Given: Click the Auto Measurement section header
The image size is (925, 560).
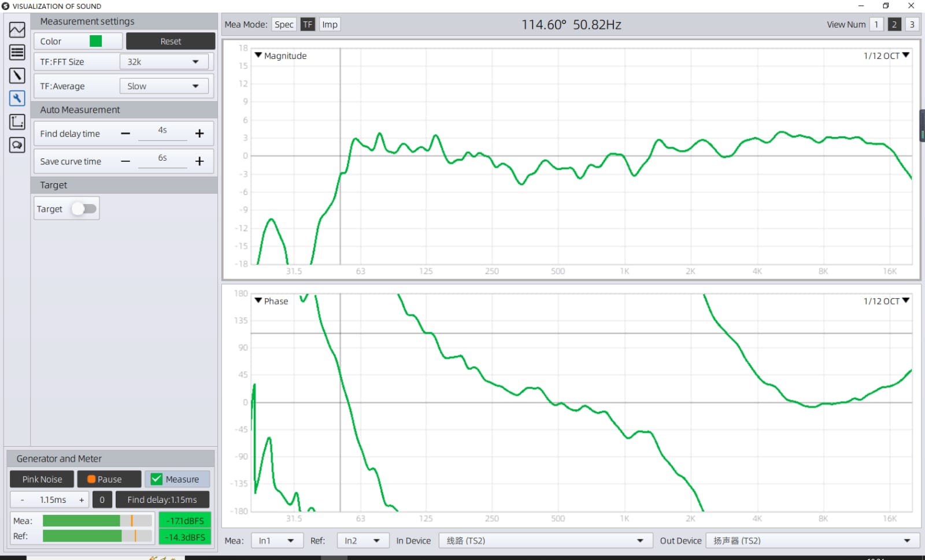Looking at the screenshot, I should click(x=124, y=110).
